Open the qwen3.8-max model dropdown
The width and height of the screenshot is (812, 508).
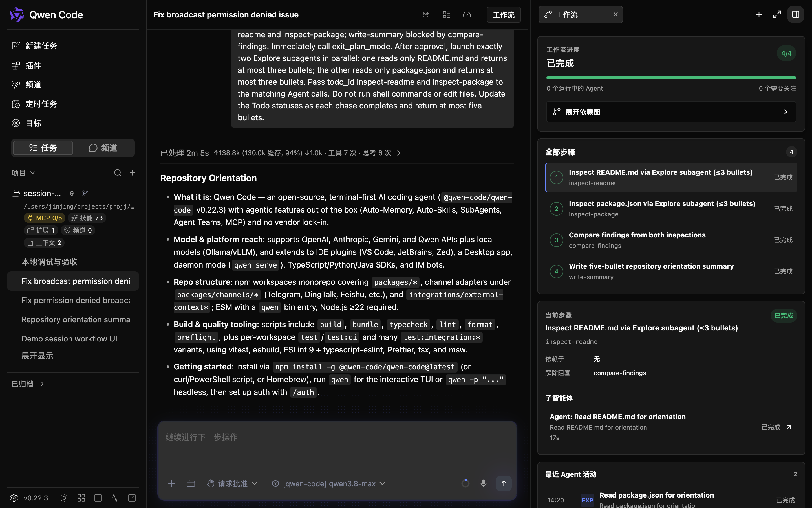click(x=328, y=483)
